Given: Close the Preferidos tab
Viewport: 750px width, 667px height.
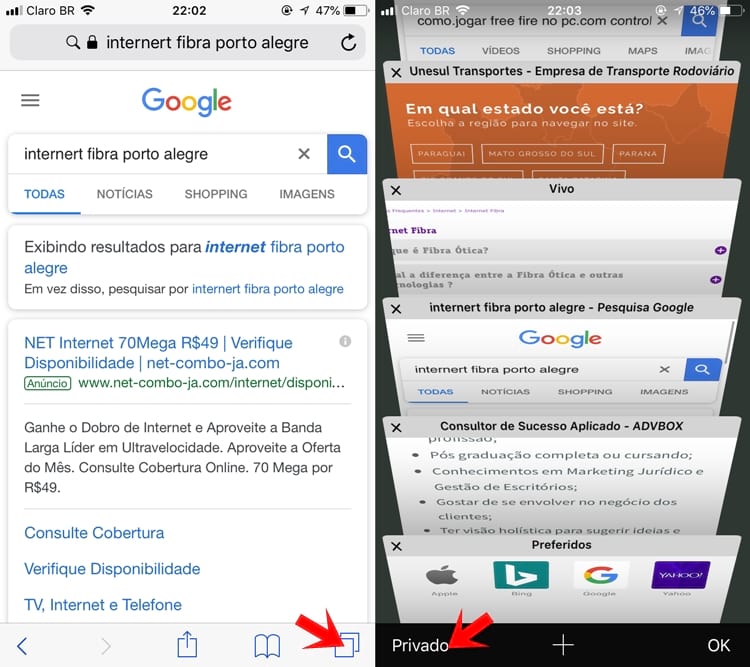Looking at the screenshot, I should [x=396, y=546].
